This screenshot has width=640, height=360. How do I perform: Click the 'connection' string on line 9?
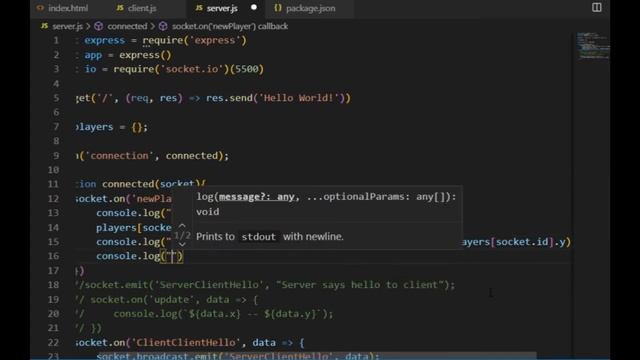(x=120, y=156)
